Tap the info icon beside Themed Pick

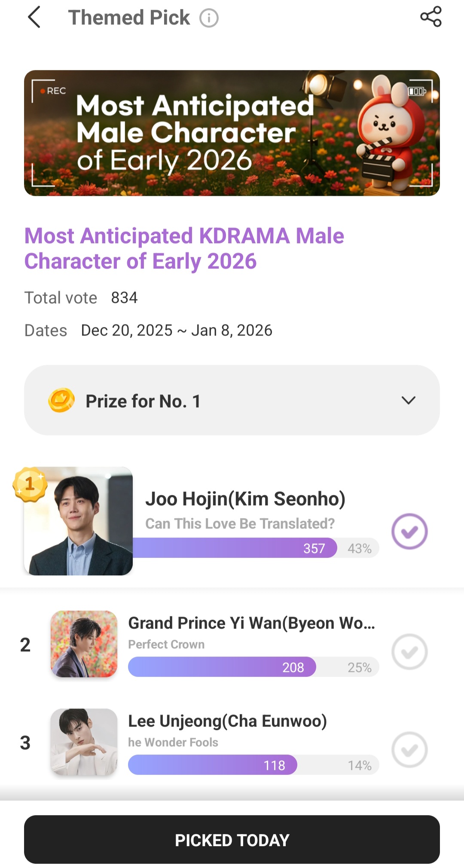click(209, 18)
